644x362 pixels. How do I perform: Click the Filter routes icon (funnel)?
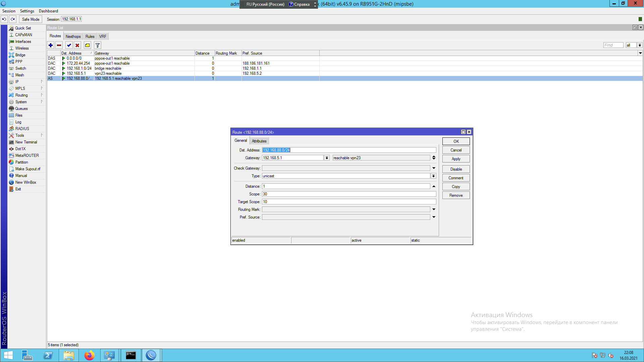pyautogui.click(x=98, y=45)
